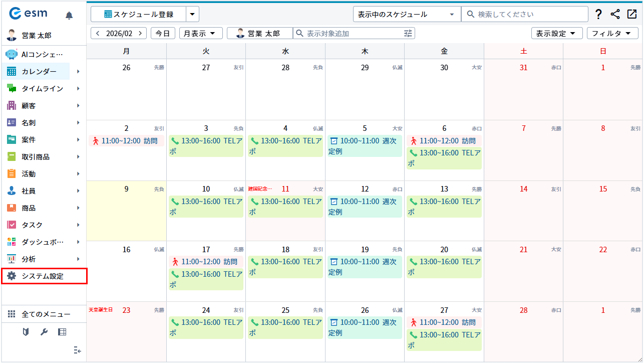
Task: Collapse the sidebar using the arrow icon
Action: [x=77, y=350]
